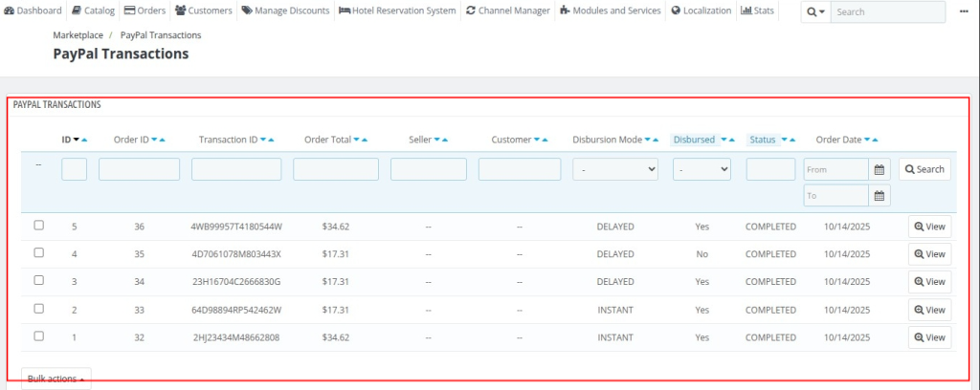Open the Localization menu
The image size is (980, 390).
click(702, 11)
